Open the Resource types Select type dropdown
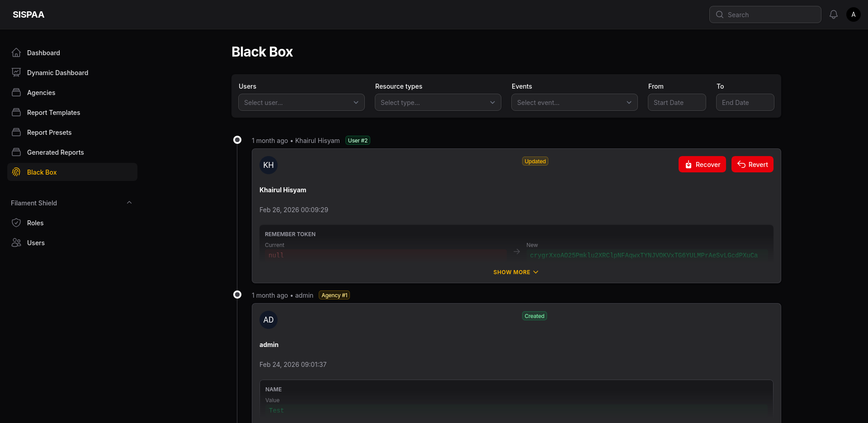The width and height of the screenshot is (868, 423). 438,102
